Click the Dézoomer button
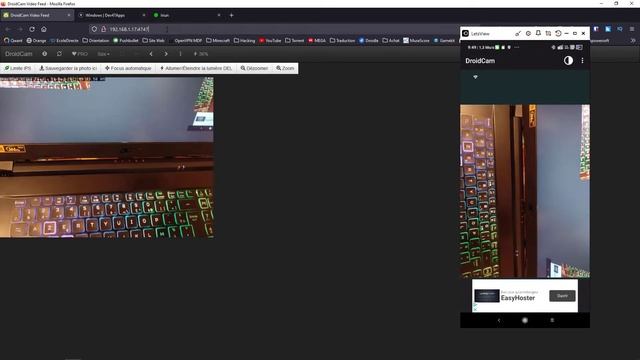Screen dimensions: 640x360 pyautogui.click(x=254, y=68)
